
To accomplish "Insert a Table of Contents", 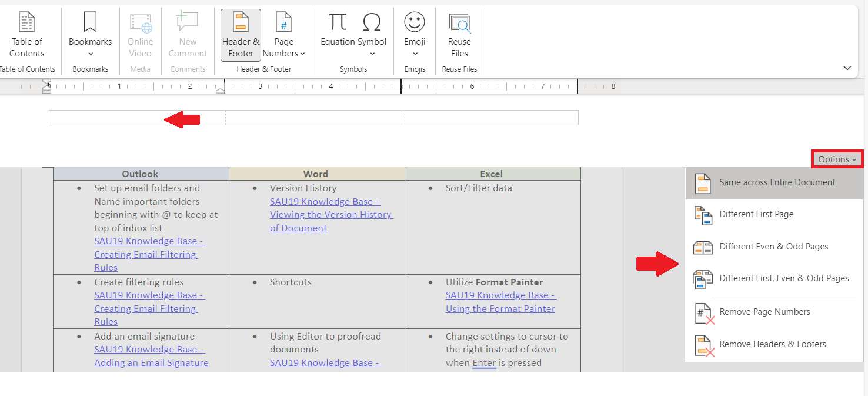I will [x=26, y=36].
